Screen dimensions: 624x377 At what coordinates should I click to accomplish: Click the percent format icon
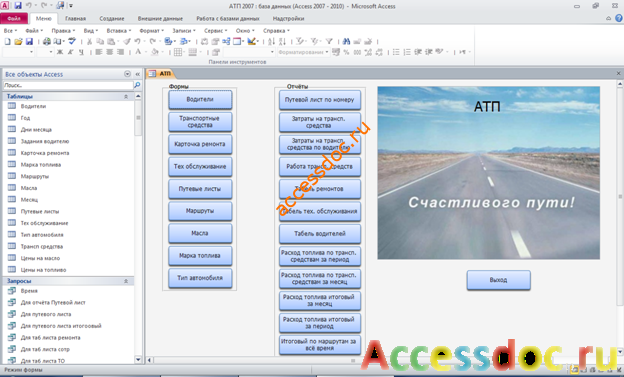[346, 52]
